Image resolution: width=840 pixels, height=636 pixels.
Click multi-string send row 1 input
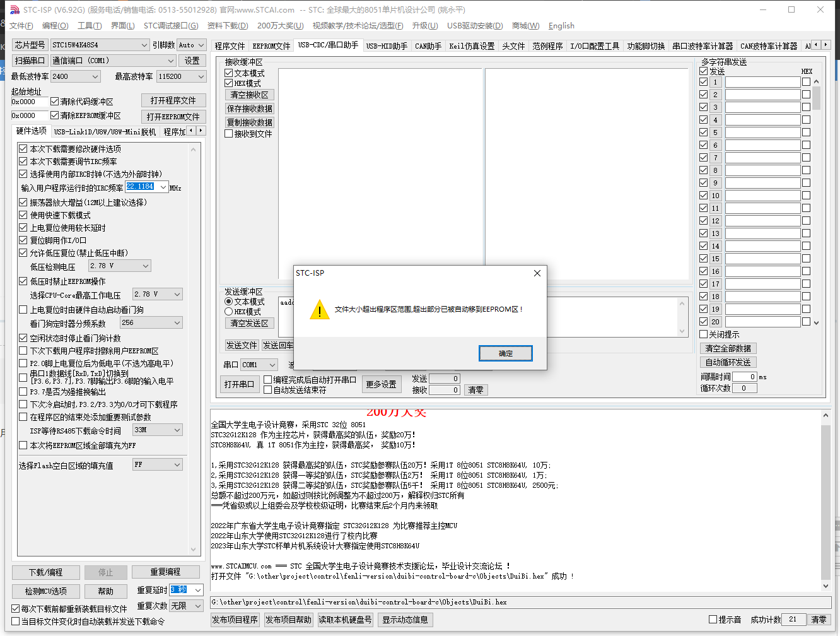(x=762, y=82)
